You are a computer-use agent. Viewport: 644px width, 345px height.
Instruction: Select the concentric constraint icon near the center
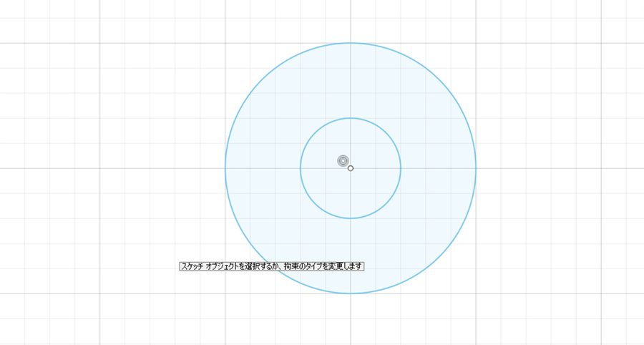(343, 161)
